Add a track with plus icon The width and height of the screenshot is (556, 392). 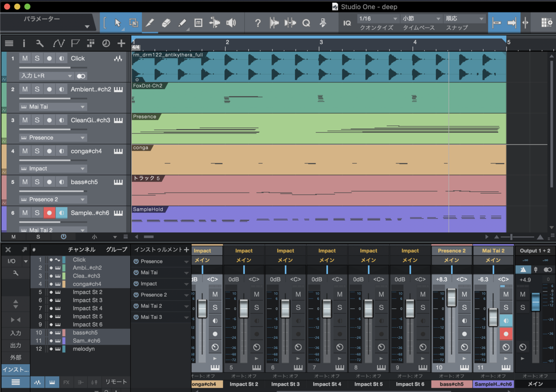click(x=121, y=44)
